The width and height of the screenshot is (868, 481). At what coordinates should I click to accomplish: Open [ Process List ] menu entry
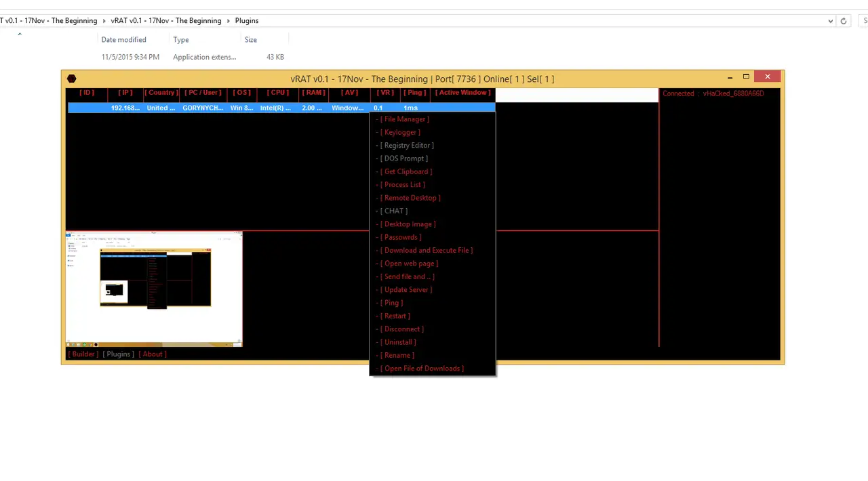403,185
